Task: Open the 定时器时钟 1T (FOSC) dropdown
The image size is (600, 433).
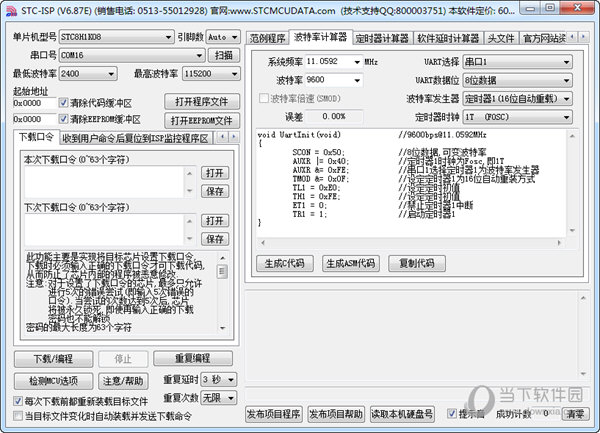Action: tap(518, 117)
